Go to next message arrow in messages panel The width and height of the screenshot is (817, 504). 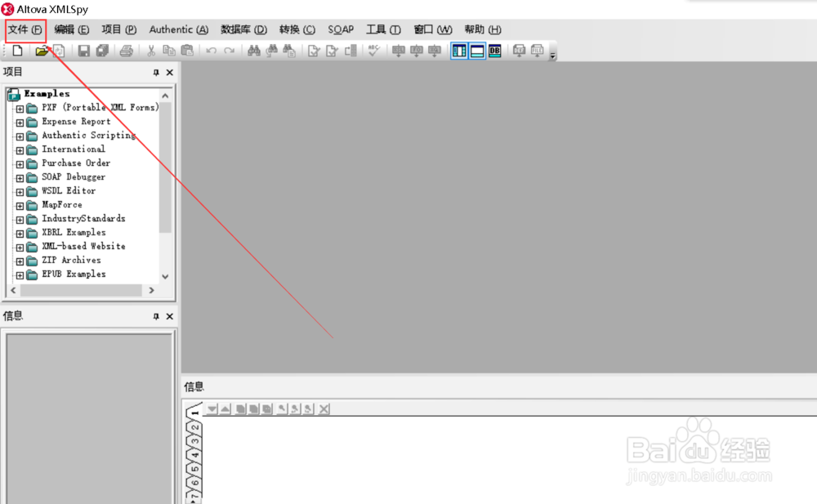212,409
